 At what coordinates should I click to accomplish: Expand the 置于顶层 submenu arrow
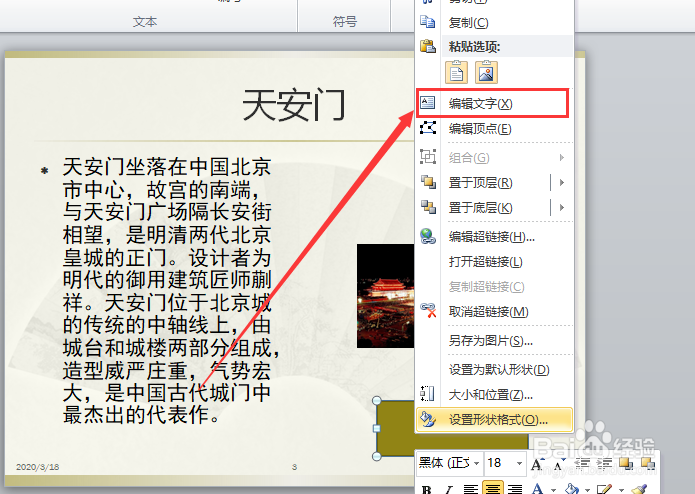pyautogui.click(x=562, y=183)
